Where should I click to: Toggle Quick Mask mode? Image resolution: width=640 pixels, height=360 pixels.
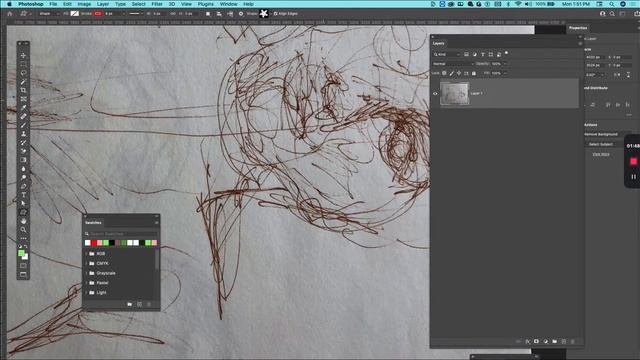pyautogui.click(x=23, y=266)
